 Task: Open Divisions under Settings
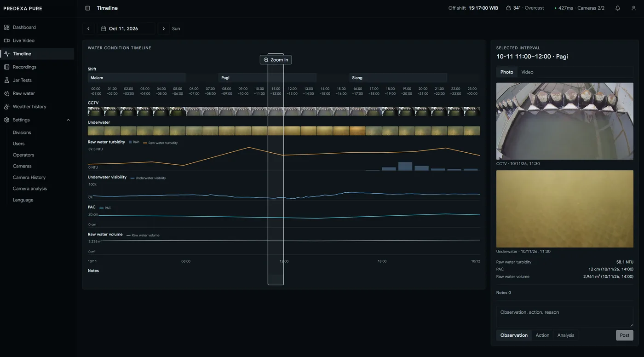pos(22,132)
